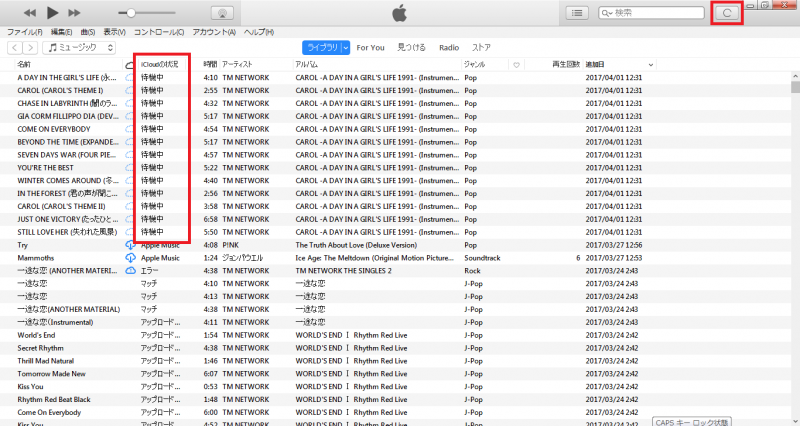Select the song Rhythm Red Beat Black
Image resolution: width=800 pixels, height=426 pixels.
54,399
